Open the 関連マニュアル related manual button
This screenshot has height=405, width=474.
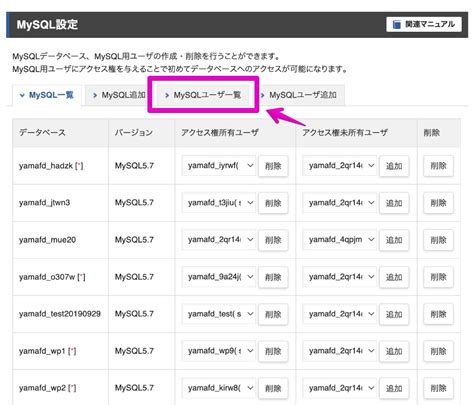pos(424,24)
